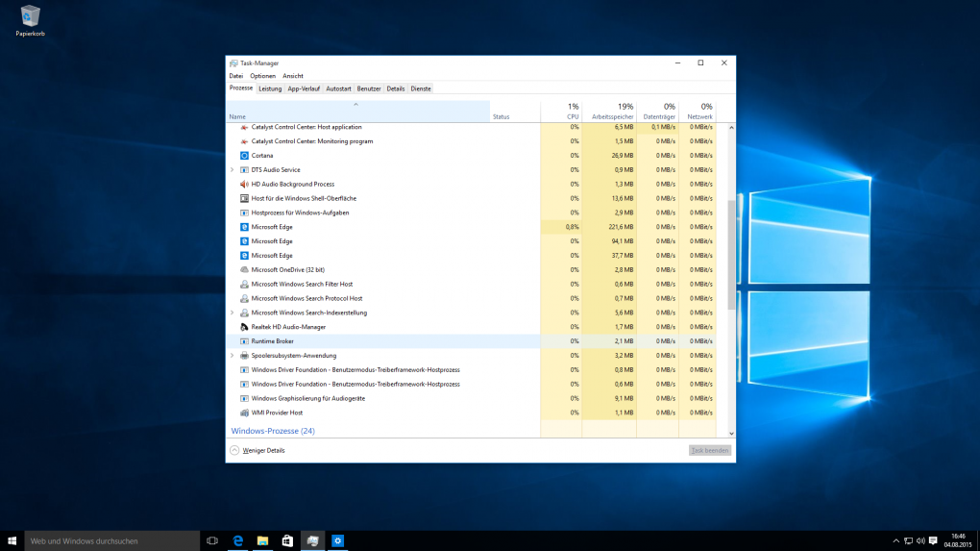Open the Settings gear app on taskbar
Screen dimensions: 980x551
(x=337, y=541)
